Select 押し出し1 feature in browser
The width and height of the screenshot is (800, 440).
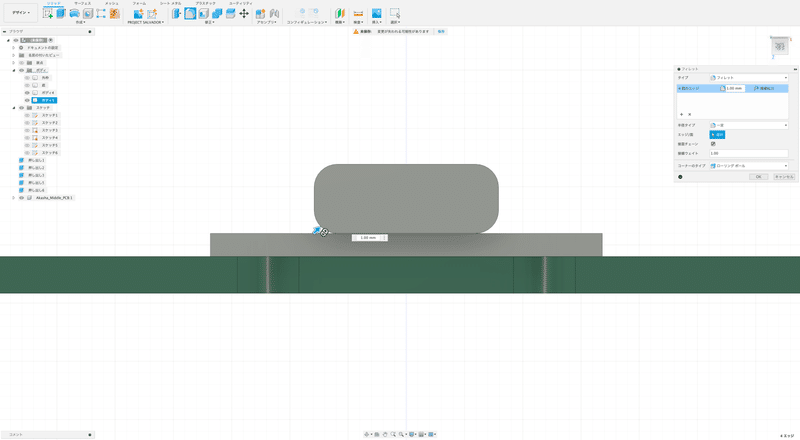(36, 160)
